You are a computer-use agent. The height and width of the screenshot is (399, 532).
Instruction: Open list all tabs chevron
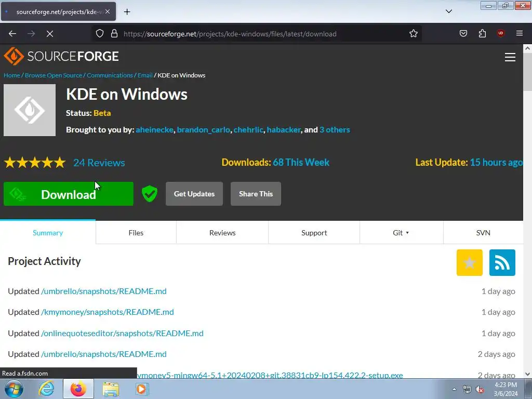coord(448,11)
